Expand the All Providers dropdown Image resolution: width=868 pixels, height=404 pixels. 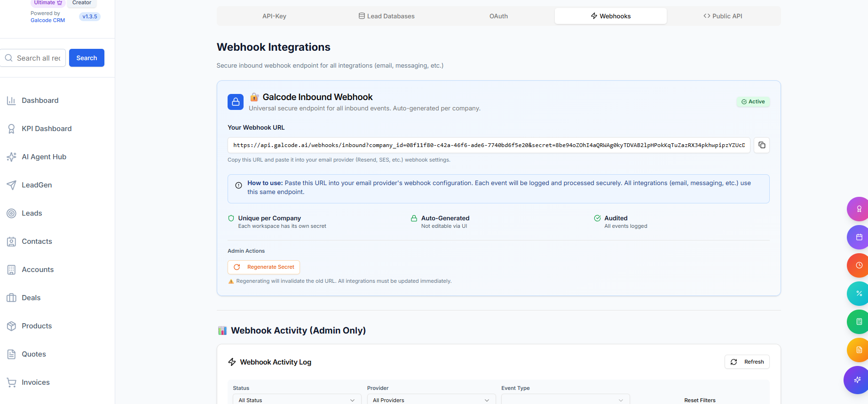click(431, 400)
